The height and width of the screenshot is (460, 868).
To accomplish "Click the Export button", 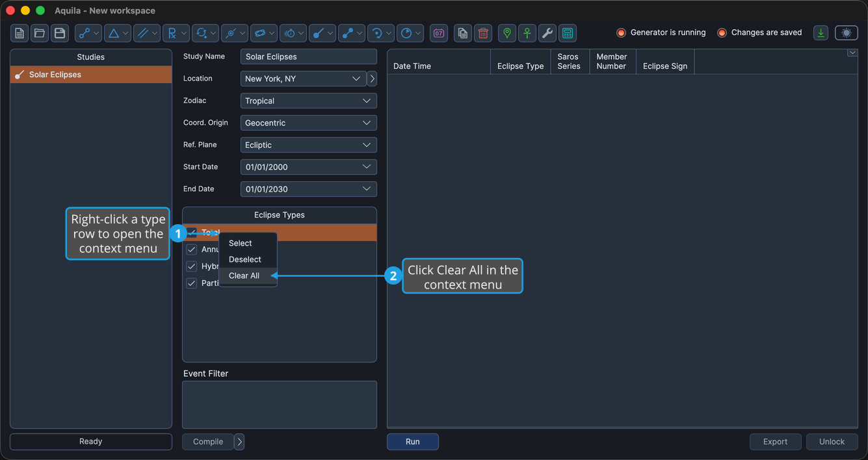I will click(x=776, y=442).
